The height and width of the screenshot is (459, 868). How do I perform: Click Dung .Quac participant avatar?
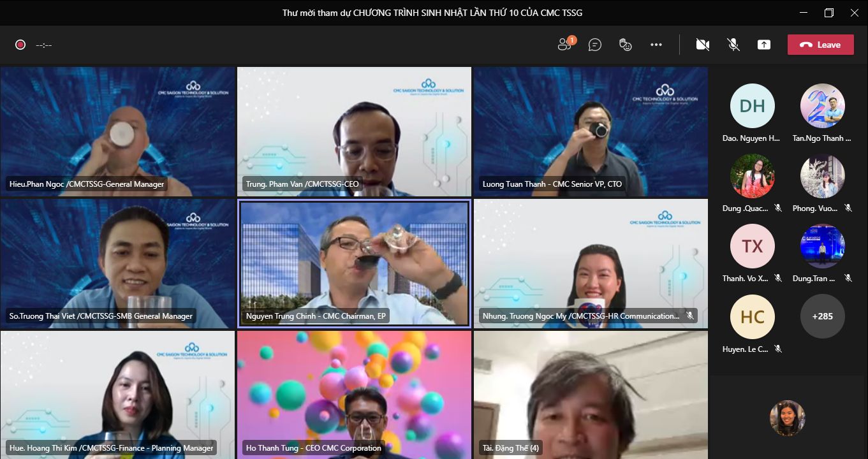pos(753,176)
